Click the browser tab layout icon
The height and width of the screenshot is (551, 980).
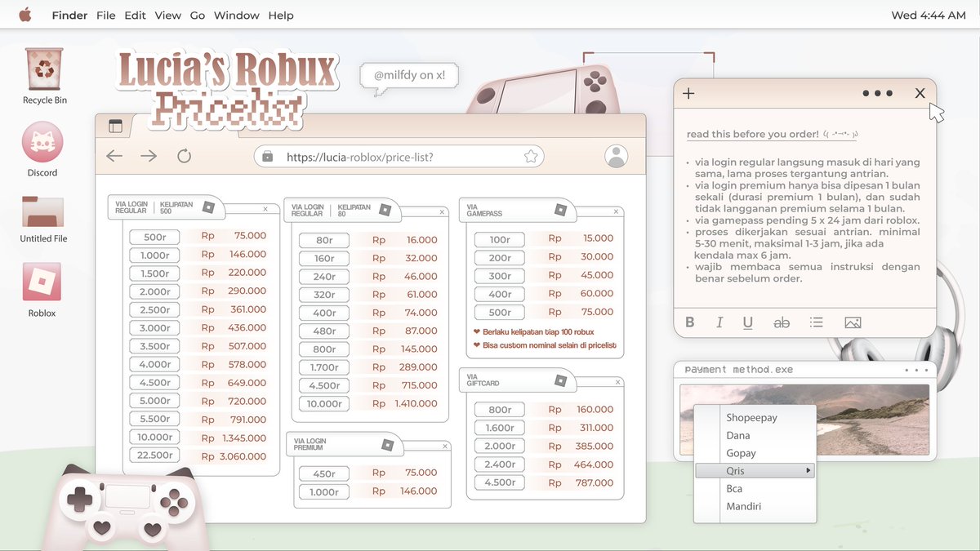tap(115, 127)
